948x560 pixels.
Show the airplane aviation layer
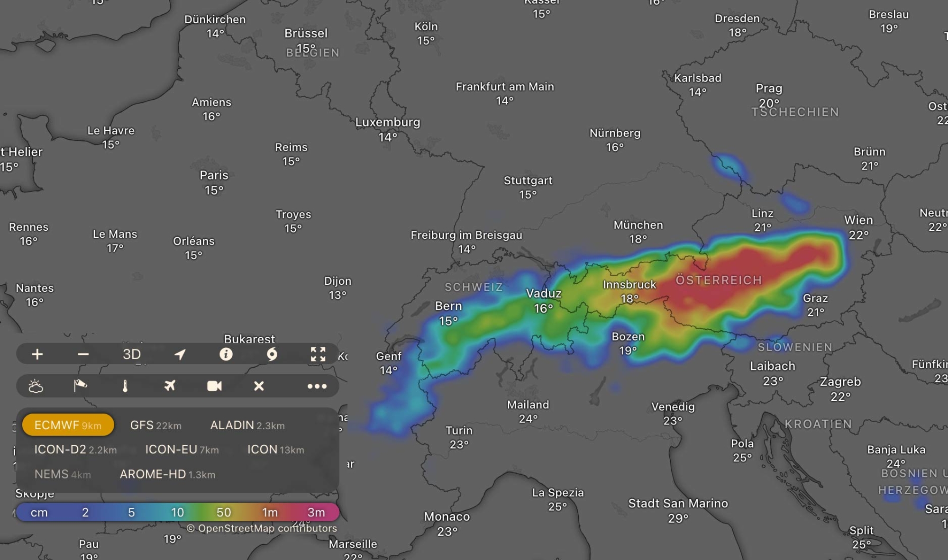pyautogui.click(x=170, y=386)
